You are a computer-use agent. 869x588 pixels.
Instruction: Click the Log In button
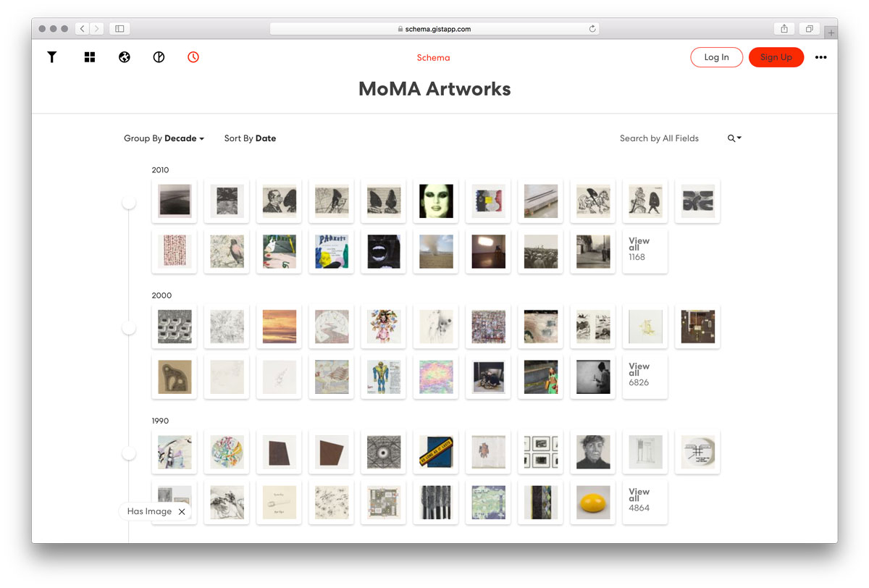716,57
